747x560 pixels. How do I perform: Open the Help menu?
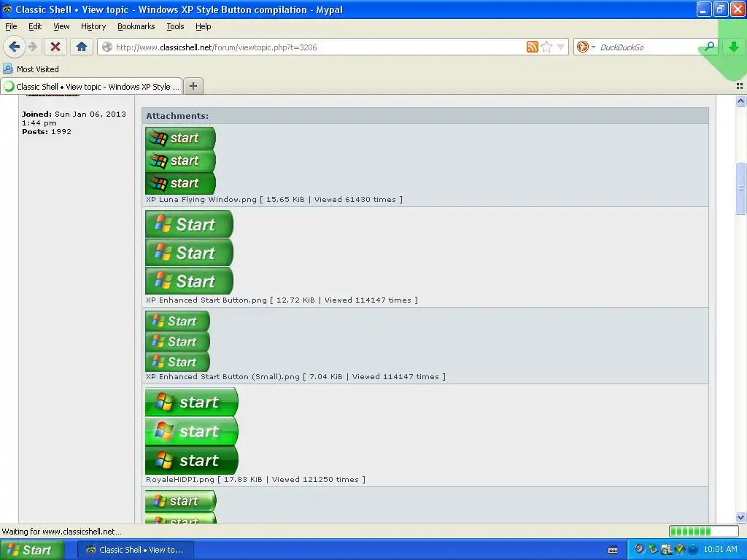[x=203, y=26]
